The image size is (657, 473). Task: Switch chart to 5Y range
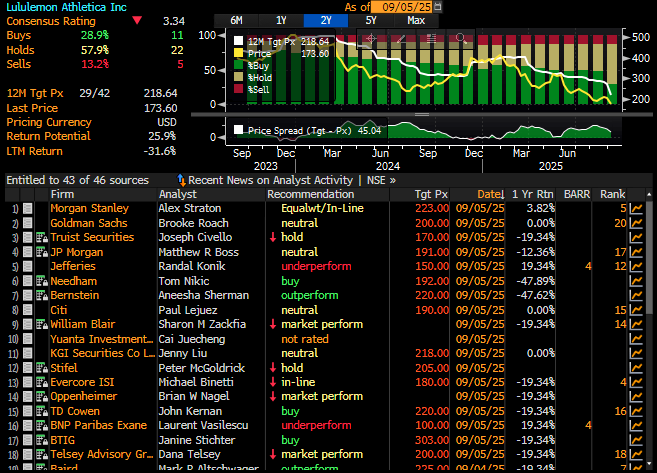(x=371, y=21)
